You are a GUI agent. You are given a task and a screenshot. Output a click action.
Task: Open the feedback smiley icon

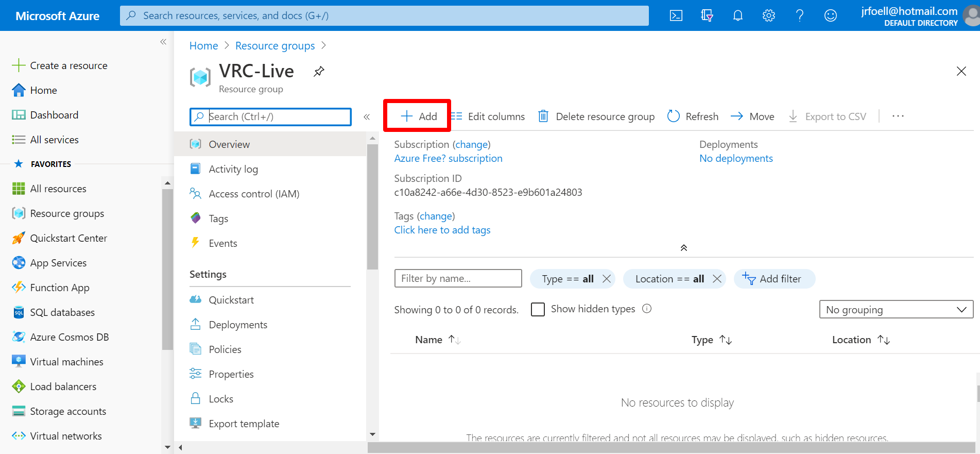click(831, 15)
